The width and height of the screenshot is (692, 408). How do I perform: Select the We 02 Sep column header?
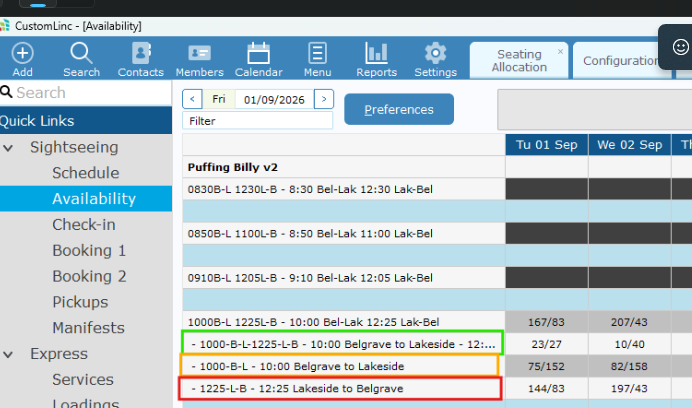(629, 145)
